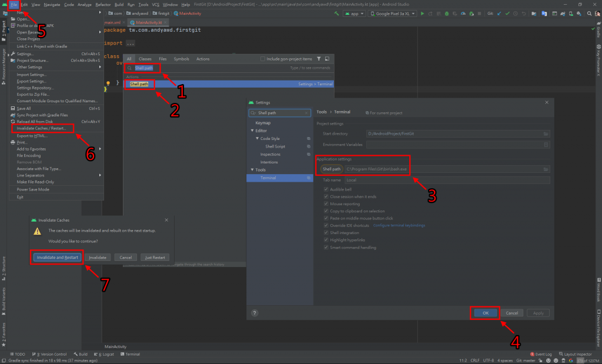Toggle Copy to clipboard on selection checkbox

(326, 211)
